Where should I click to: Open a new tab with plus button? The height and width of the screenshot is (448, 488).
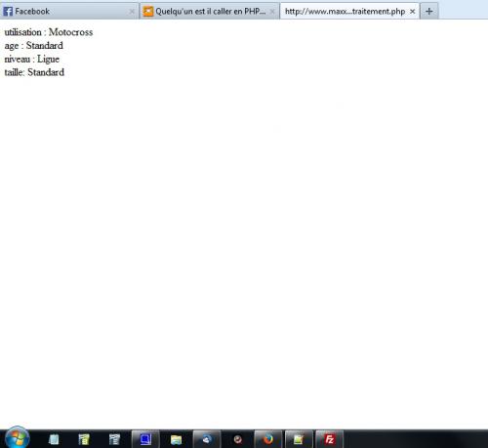[429, 12]
